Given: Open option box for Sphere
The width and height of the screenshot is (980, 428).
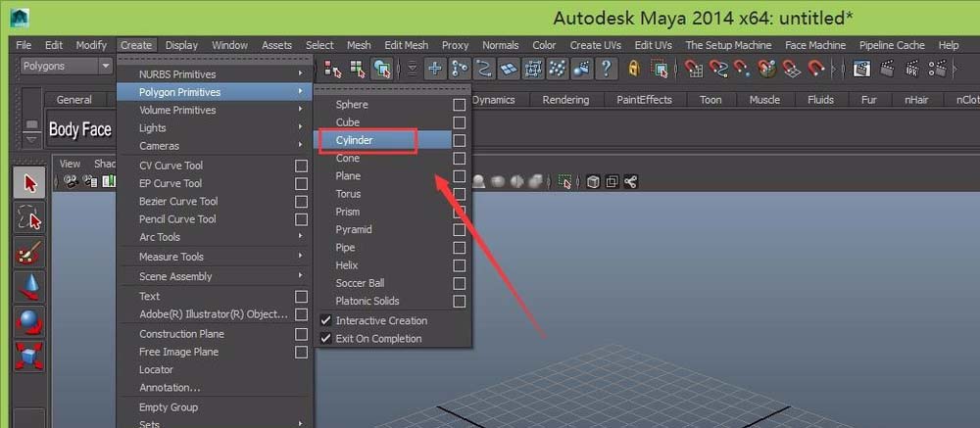Looking at the screenshot, I should pos(460,105).
